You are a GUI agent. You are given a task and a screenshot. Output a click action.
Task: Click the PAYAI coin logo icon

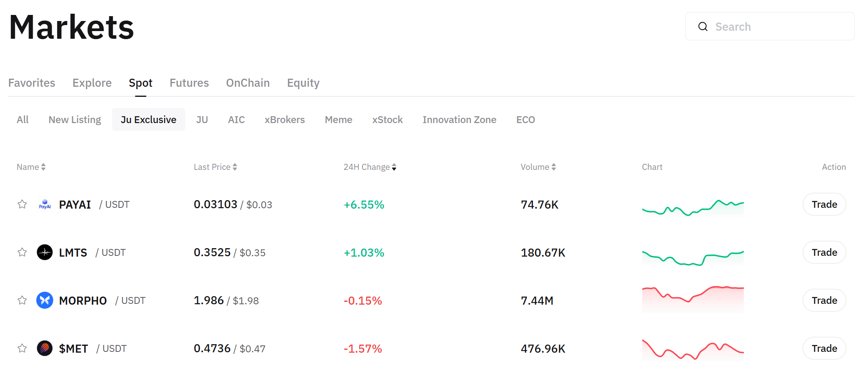tap(45, 205)
